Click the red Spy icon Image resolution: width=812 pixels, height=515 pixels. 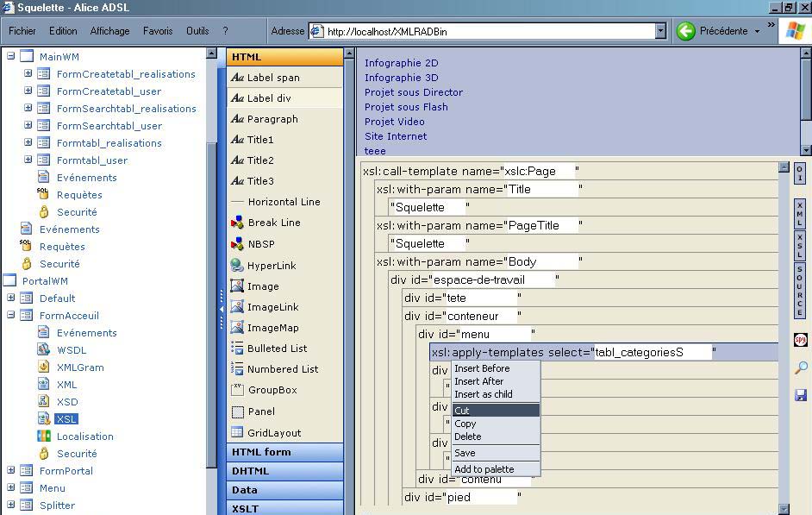(801, 341)
